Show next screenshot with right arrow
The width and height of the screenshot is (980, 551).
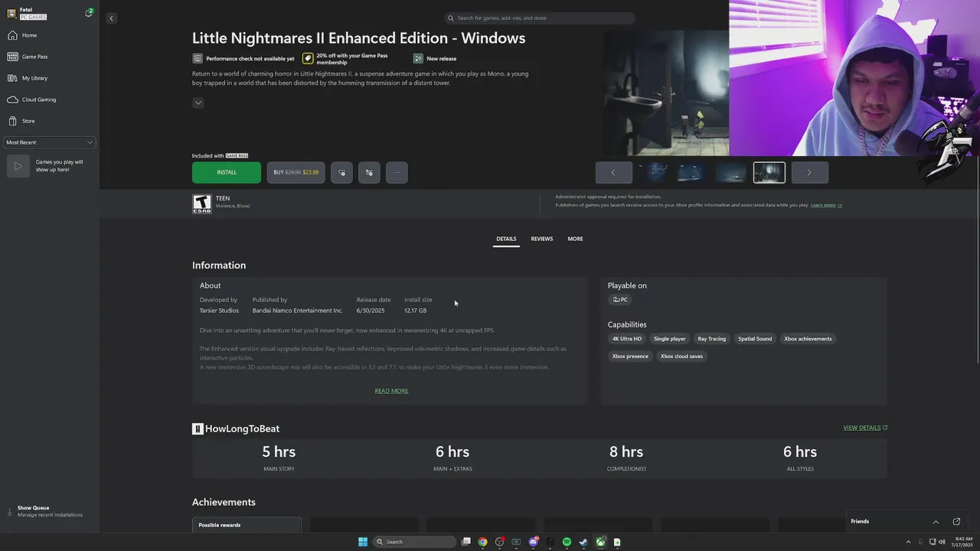809,172
